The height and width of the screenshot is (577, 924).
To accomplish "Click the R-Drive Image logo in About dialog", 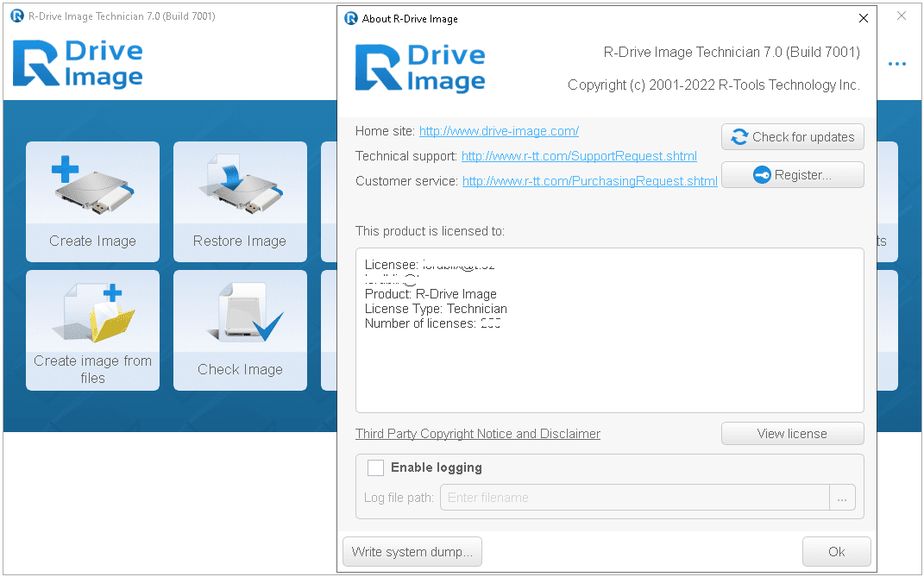I will point(420,68).
